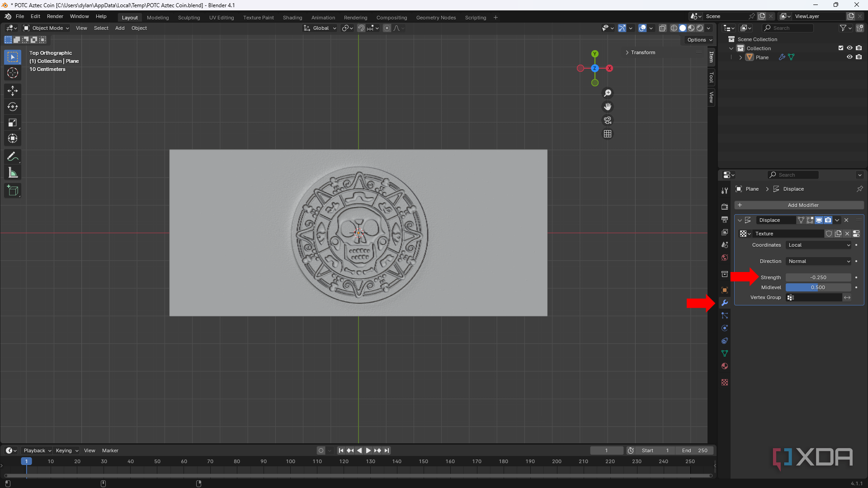The width and height of the screenshot is (868, 488).
Task: Click the camera view icon in the viewport gizmos
Action: coord(607,120)
